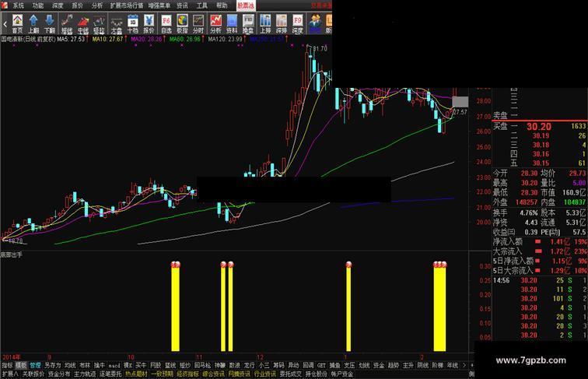
Task: Click the 上翻 page-up arrow icon
Action: click(x=33, y=23)
